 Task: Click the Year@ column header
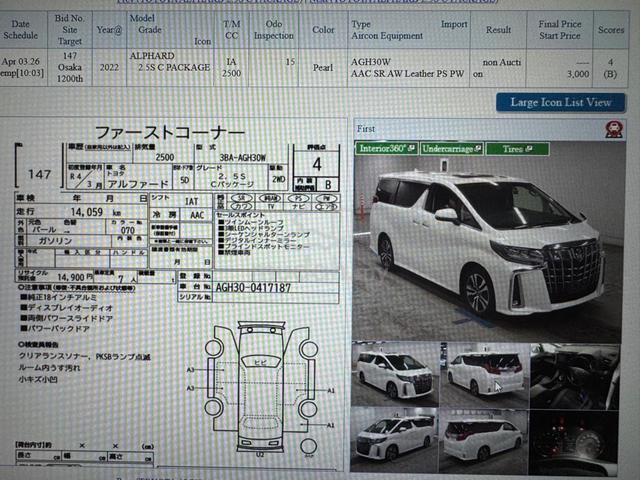[109, 30]
